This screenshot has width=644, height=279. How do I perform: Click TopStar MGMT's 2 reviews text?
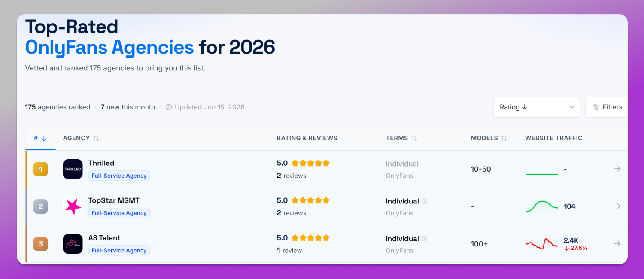[292, 213]
